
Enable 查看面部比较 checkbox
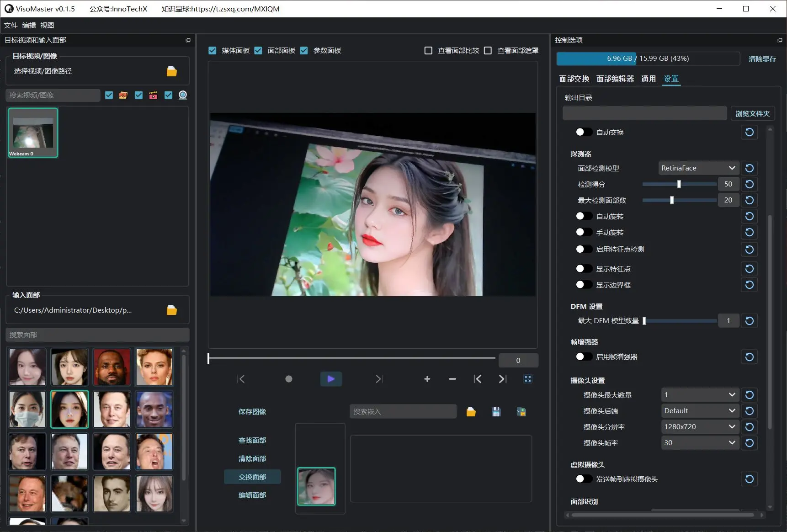(x=428, y=50)
